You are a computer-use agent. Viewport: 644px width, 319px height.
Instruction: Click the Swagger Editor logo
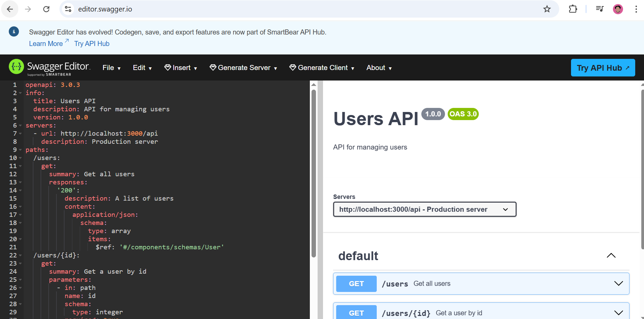(50, 67)
